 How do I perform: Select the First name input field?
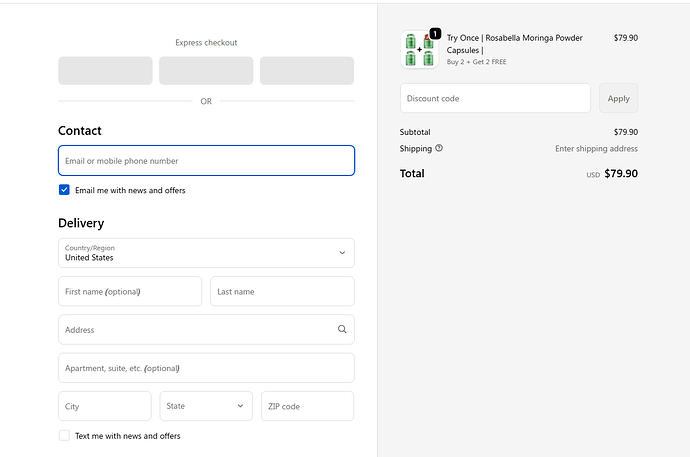pyautogui.click(x=130, y=292)
